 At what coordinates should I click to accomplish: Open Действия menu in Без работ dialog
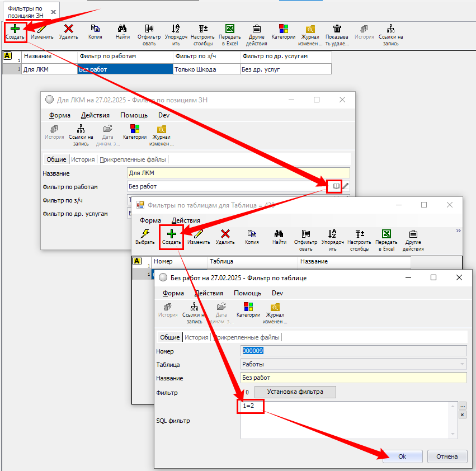[209, 293]
